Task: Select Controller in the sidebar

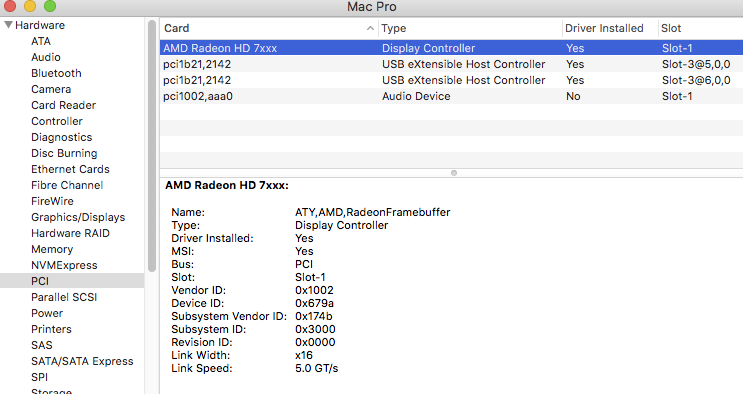Action: 56,121
